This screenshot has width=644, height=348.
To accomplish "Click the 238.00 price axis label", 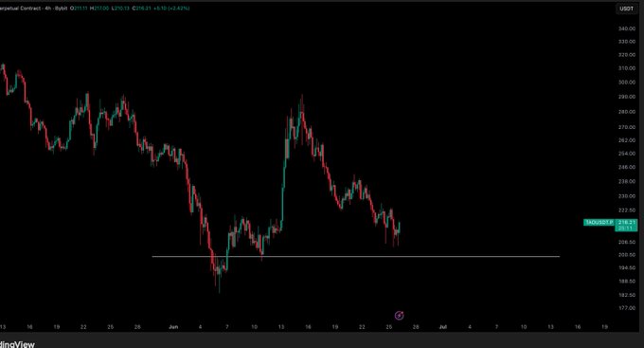I will point(626,181).
